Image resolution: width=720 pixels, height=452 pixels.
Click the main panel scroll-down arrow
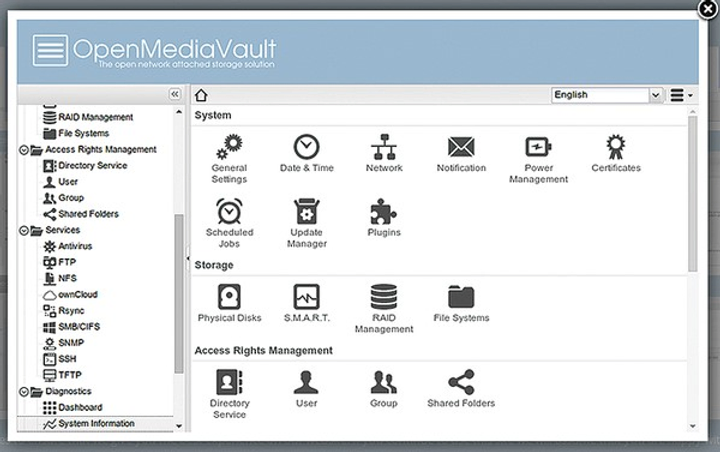[x=692, y=426]
